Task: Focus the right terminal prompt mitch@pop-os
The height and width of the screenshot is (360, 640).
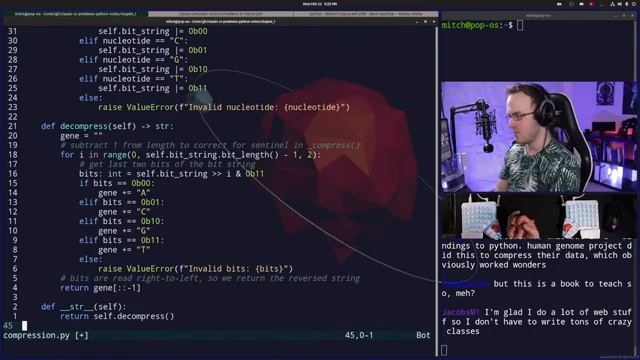Action: (477, 25)
